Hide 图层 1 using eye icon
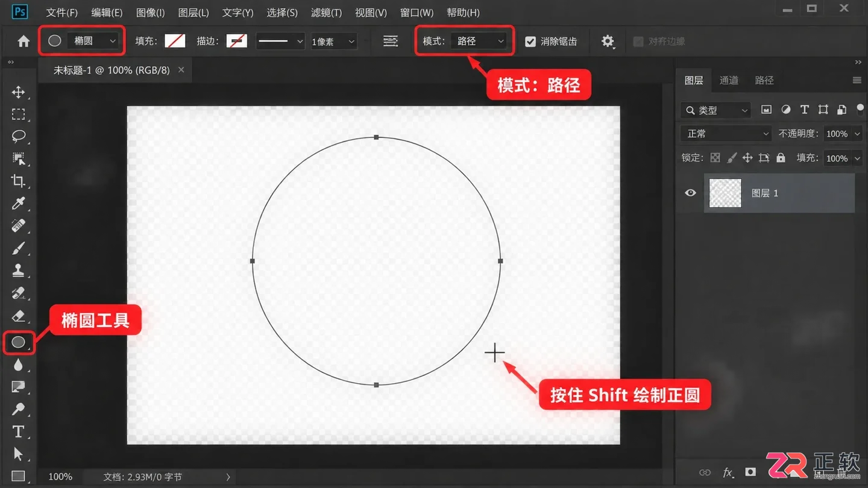 690,193
